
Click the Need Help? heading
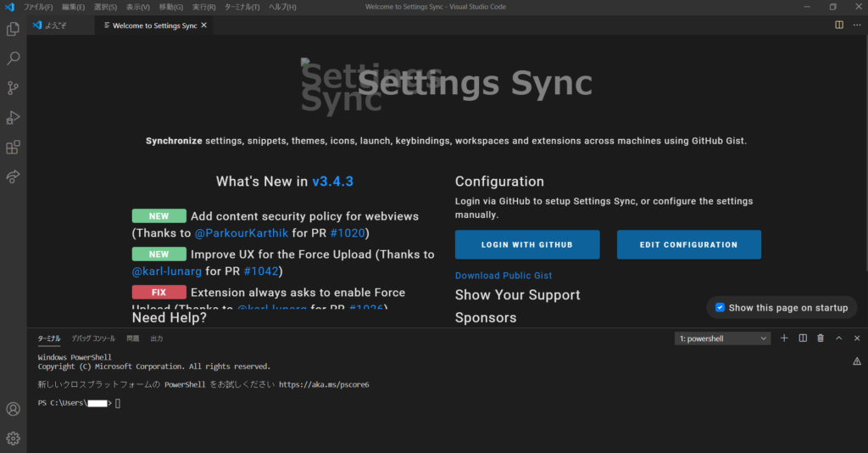[x=169, y=317]
